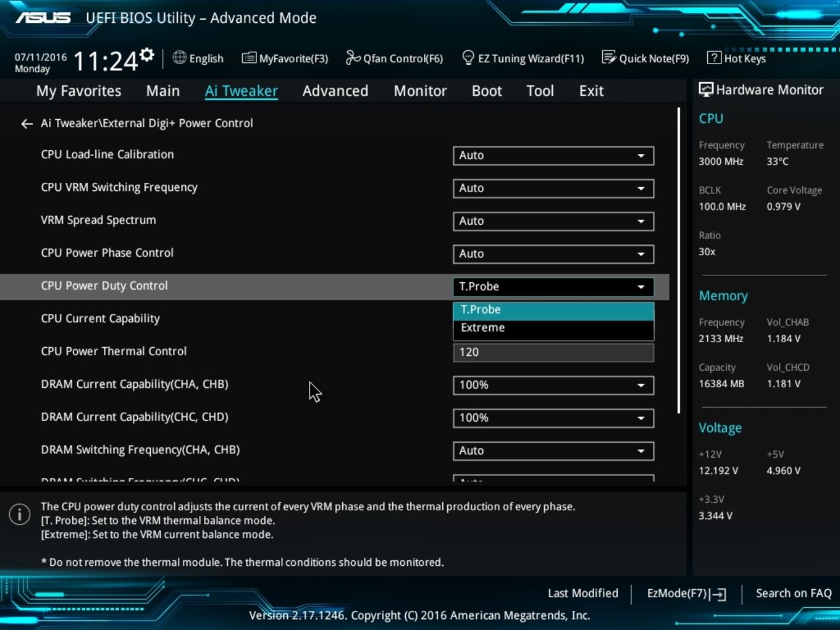
Task: Click the Hot Keys question mark icon
Action: coord(714,57)
